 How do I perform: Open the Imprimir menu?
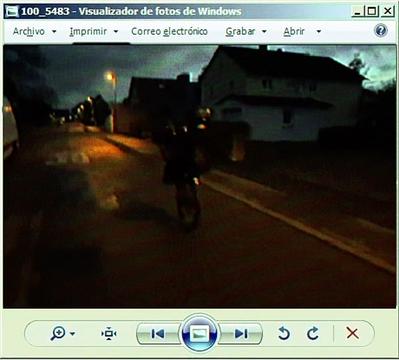point(88,31)
